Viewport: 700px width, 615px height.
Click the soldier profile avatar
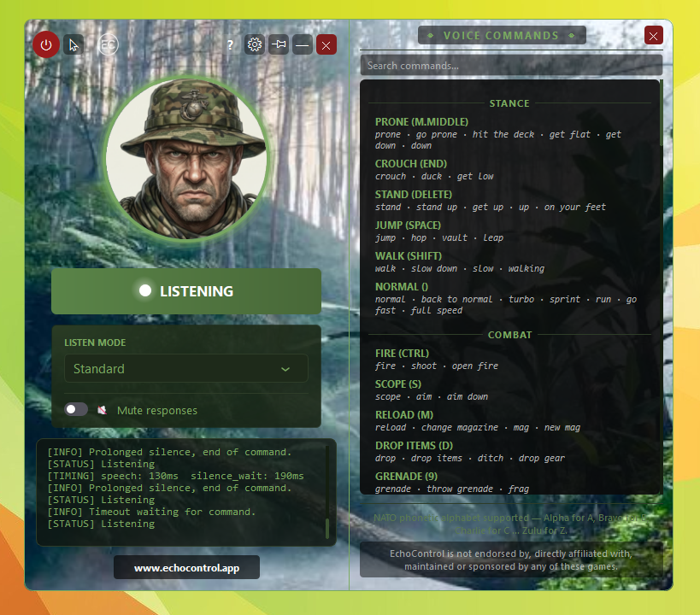(x=187, y=158)
